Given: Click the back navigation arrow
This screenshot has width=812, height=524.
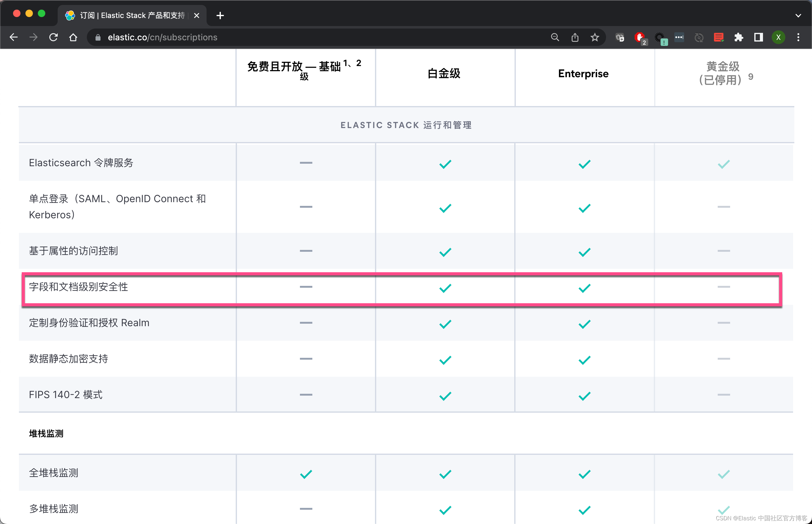Looking at the screenshot, I should coord(14,38).
